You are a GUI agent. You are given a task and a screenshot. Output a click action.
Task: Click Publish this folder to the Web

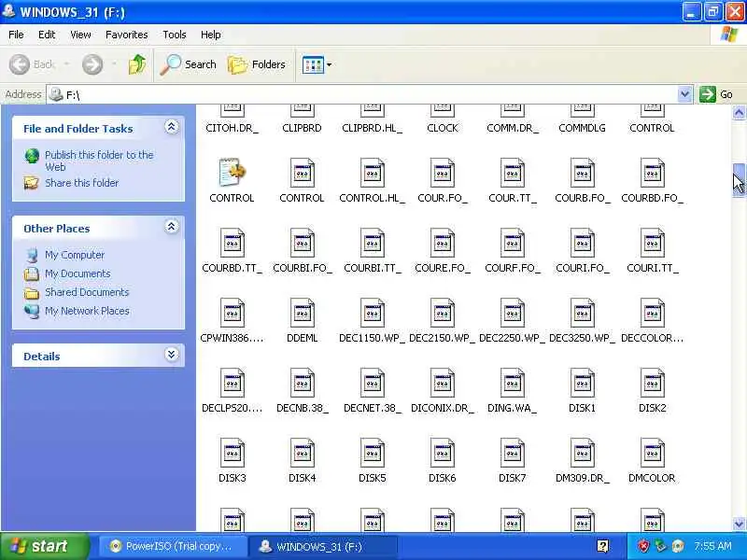[x=99, y=161]
